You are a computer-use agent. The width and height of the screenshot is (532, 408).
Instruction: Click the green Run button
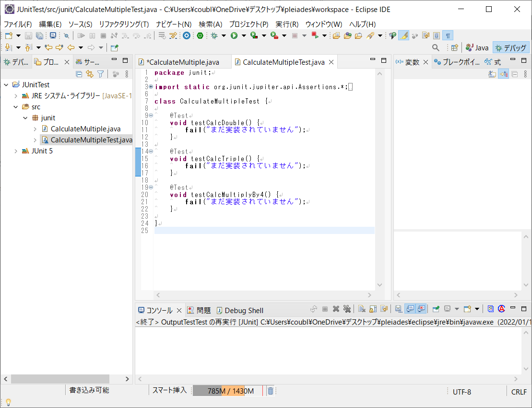pos(234,35)
